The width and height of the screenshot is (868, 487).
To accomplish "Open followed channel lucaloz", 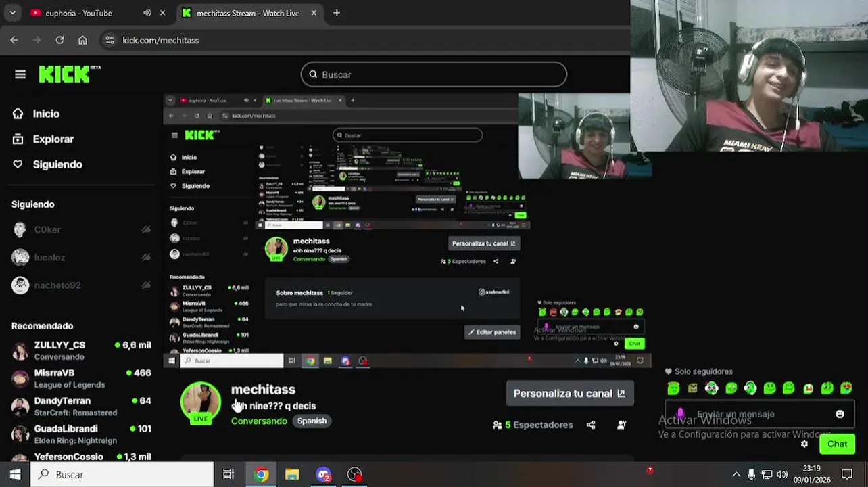I will tap(81, 258).
